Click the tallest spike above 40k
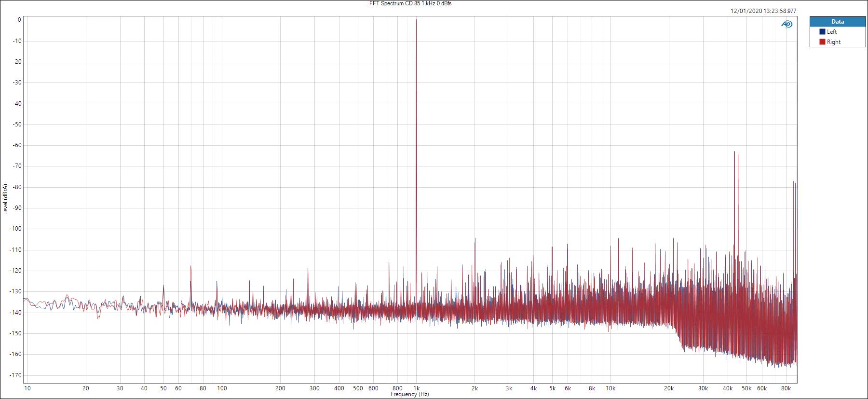The height and width of the screenshot is (399, 868). tap(734, 152)
